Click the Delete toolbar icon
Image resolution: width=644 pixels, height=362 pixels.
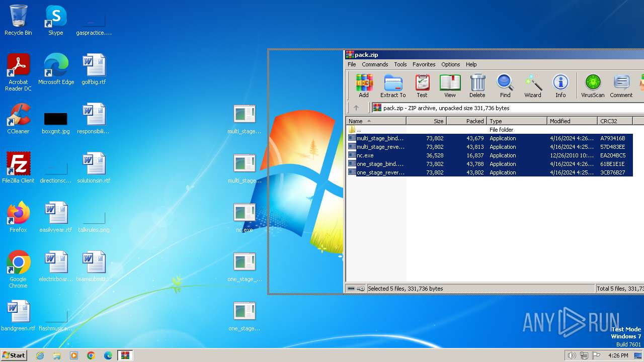(x=477, y=86)
